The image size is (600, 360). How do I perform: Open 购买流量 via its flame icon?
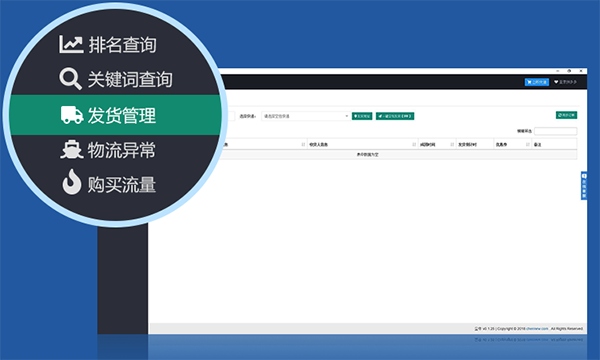[72, 182]
